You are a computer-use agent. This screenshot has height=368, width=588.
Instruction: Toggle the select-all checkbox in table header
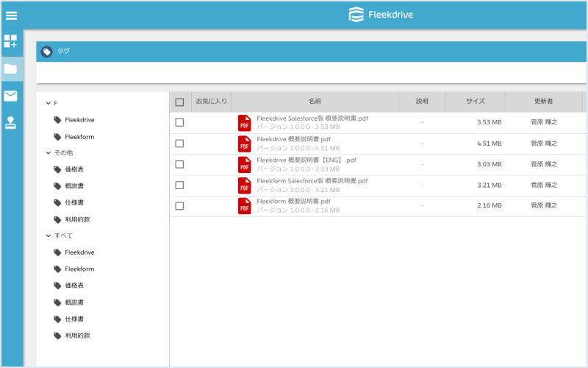[x=179, y=102]
